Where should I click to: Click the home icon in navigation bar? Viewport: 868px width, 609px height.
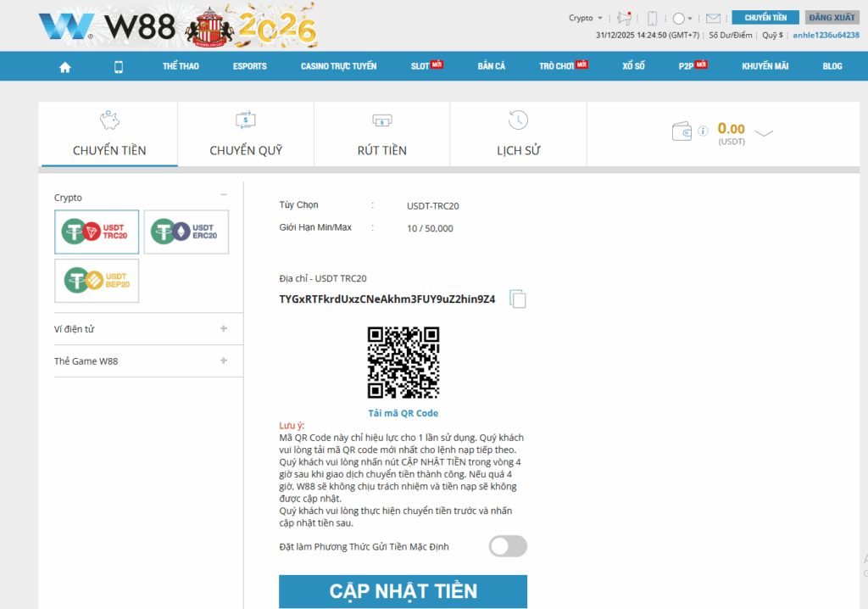pos(65,67)
